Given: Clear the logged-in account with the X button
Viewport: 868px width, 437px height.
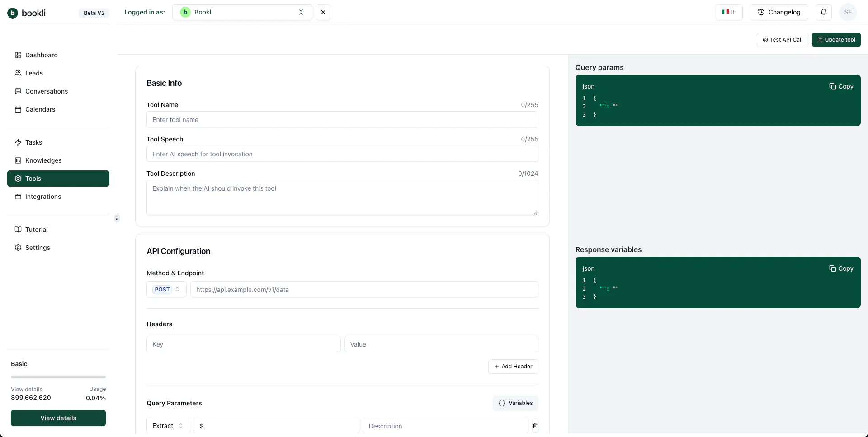Looking at the screenshot, I should (x=323, y=12).
